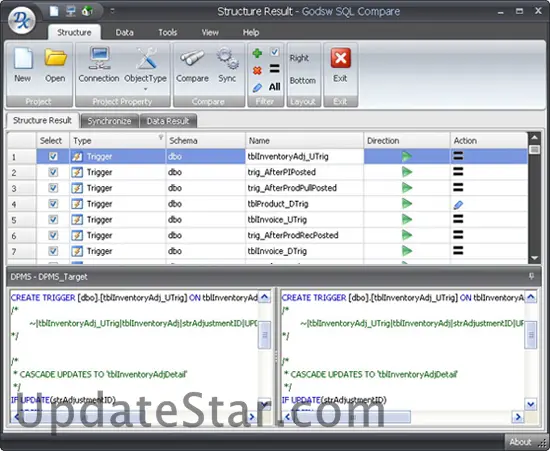Viewport: 550px width, 451px height.
Task: Open the quick-access toolbar customize arrow
Action: [x=112, y=11]
